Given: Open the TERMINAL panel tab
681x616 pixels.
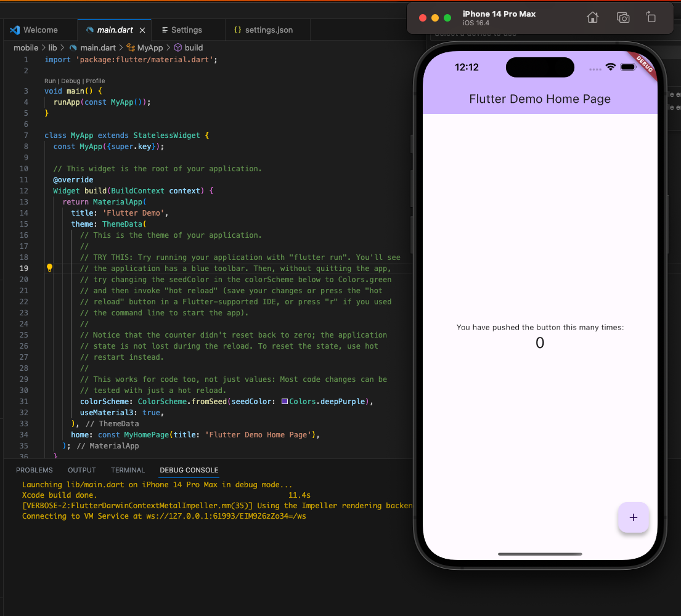Looking at the screenshot, I should click(x=128, y=470).
